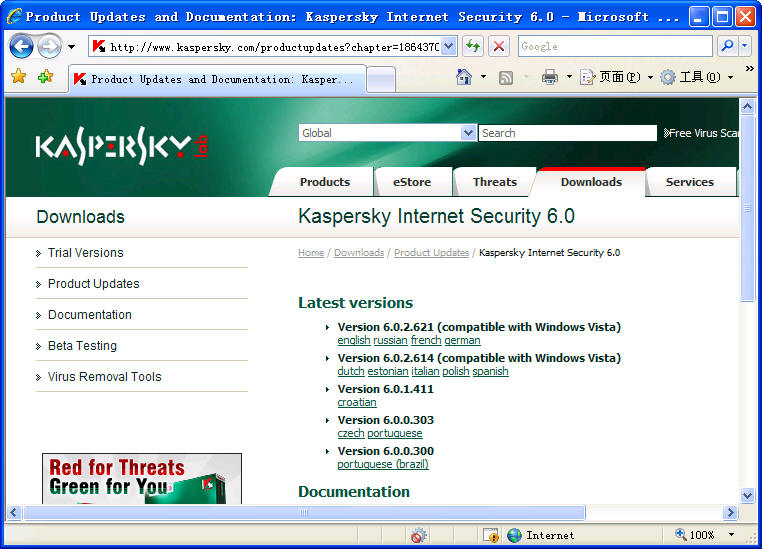Click the Home breadcrumb link
This screenshot has width=762, height=549.
(x=311, y=253)
